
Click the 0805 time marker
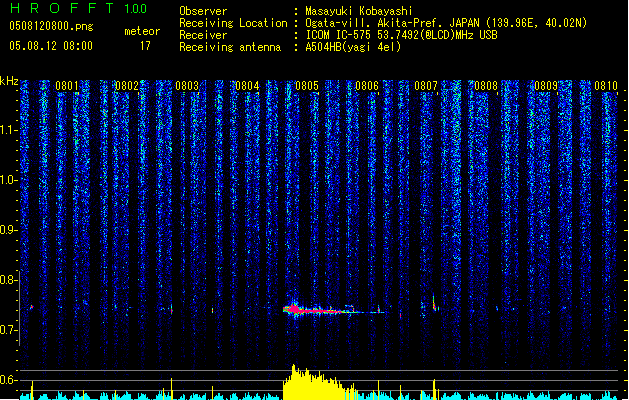307,86
